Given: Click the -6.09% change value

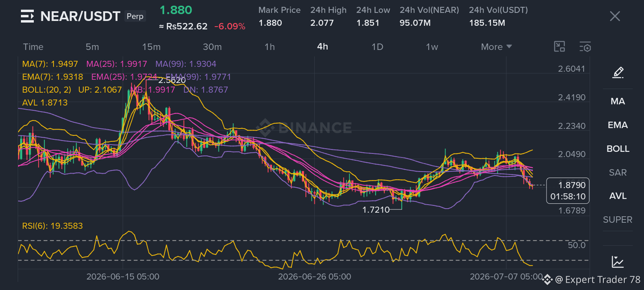Looking at the screenshot, I should [230, 27].
